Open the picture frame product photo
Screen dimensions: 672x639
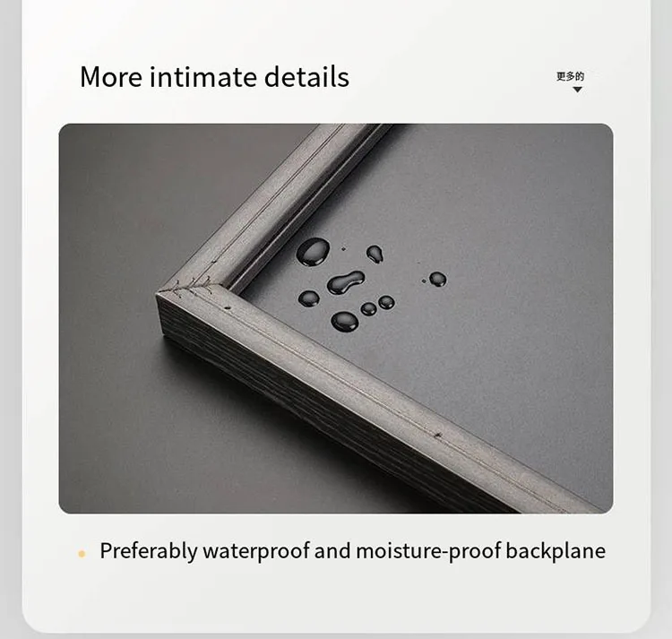point(336,318)
